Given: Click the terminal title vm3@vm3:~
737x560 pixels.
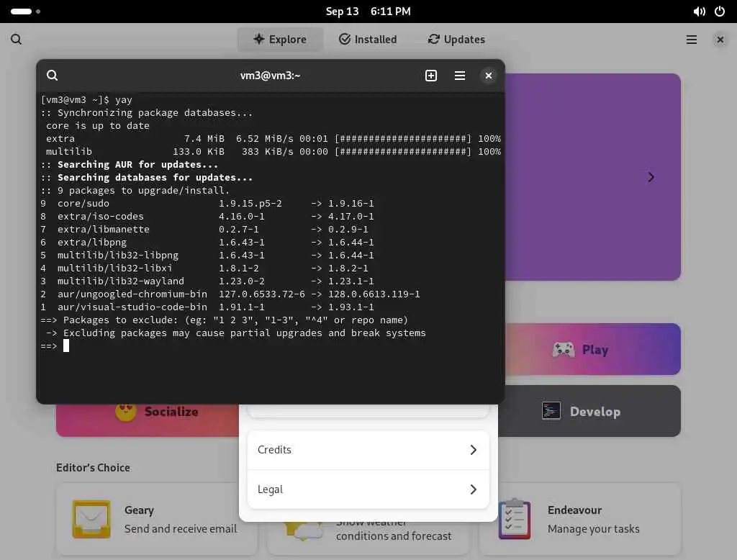Looking at the screenshot, I should (271, 76).
